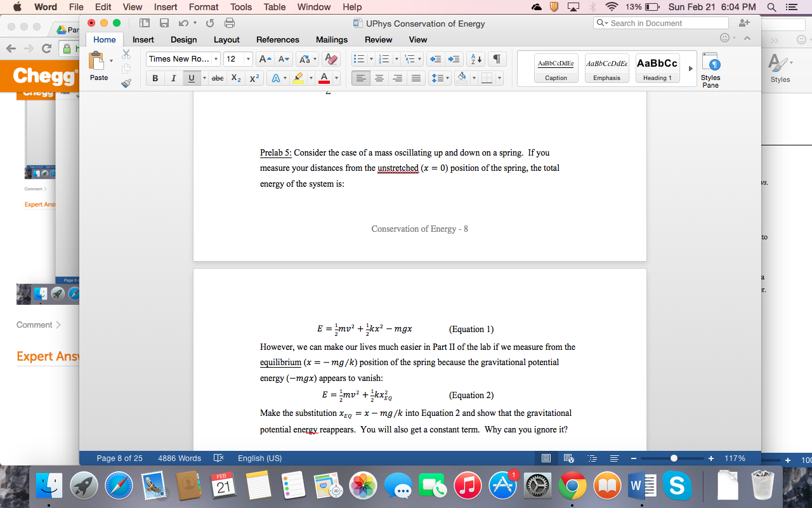Click the Format Painter brush icon

tap(126, 83)
